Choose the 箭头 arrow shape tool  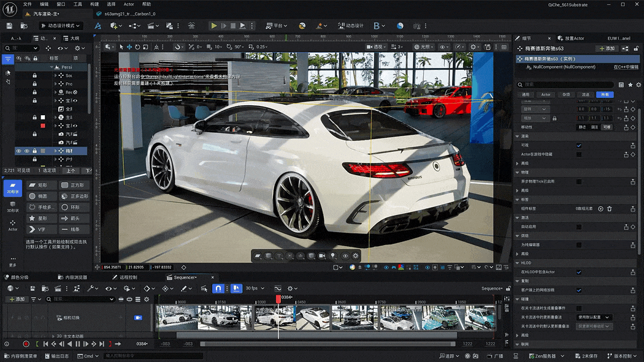(x=74, y=219)
